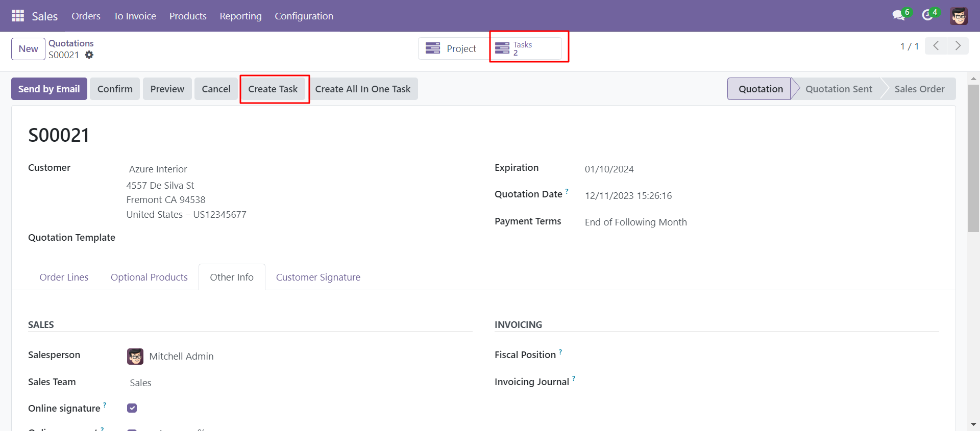Switch to the Order Lines tab

64,277
